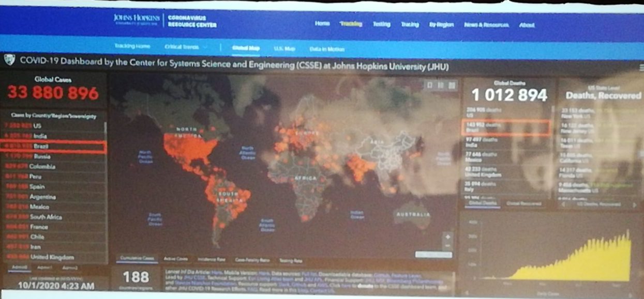
Task: Zoom in on the world map
Action: point(447,236)
